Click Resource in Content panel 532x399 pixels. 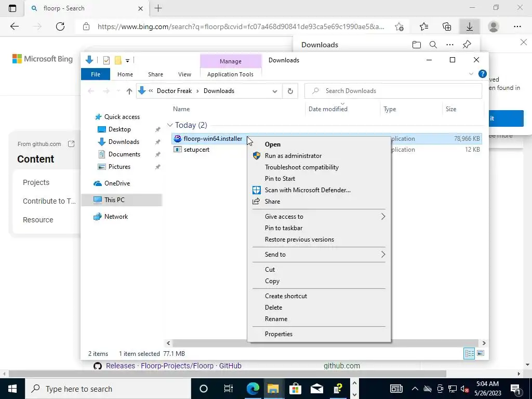click(38, 220)
